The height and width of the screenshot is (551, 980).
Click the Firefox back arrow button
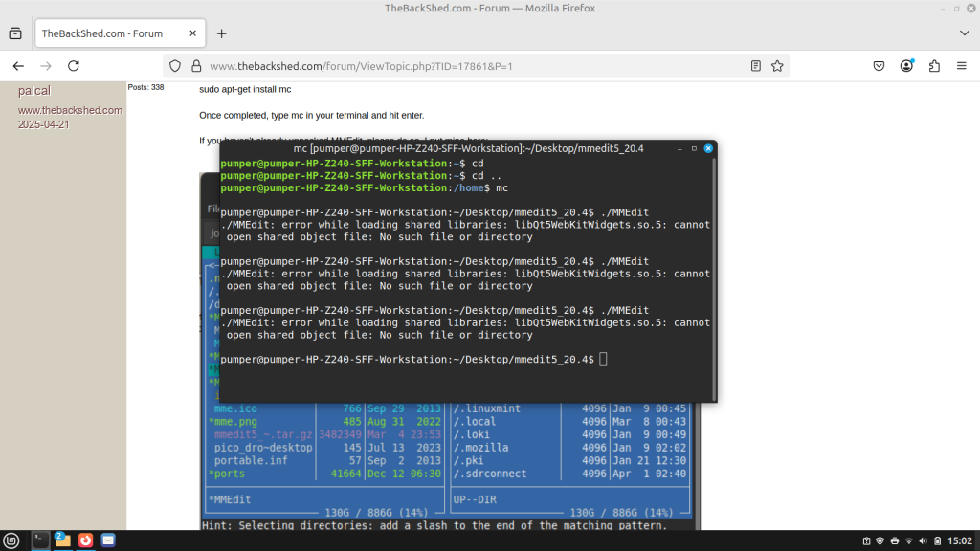click(x=18, y=66)
